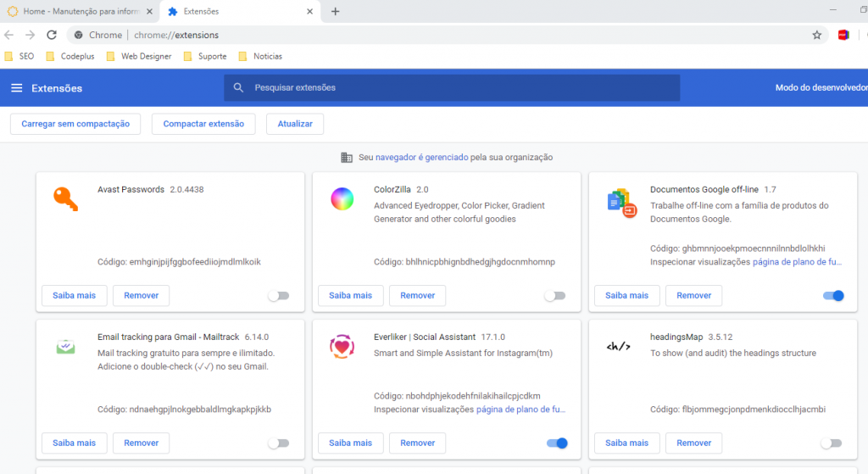Click the Everliker heart icon
This screenshot has height=474, width=868.
pos(342,347)
